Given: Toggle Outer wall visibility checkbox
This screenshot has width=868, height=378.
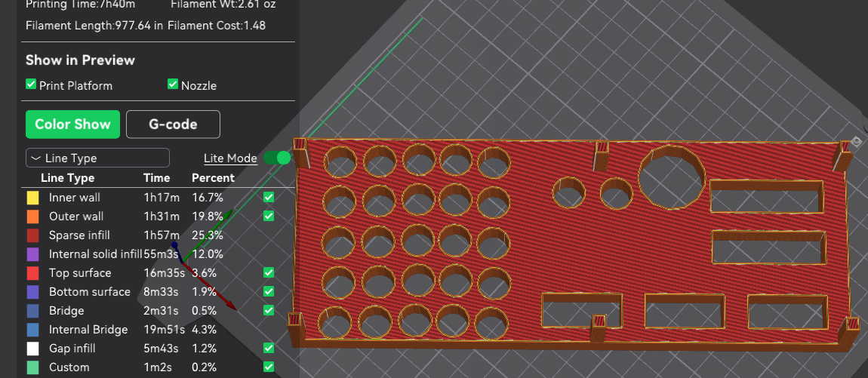Looking at the screenshot, I should (269, 216).
